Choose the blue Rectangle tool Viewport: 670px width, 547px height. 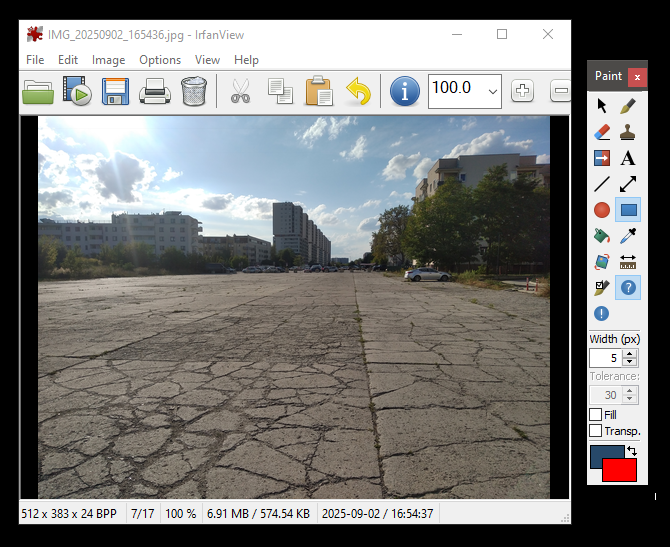point(628,210)
